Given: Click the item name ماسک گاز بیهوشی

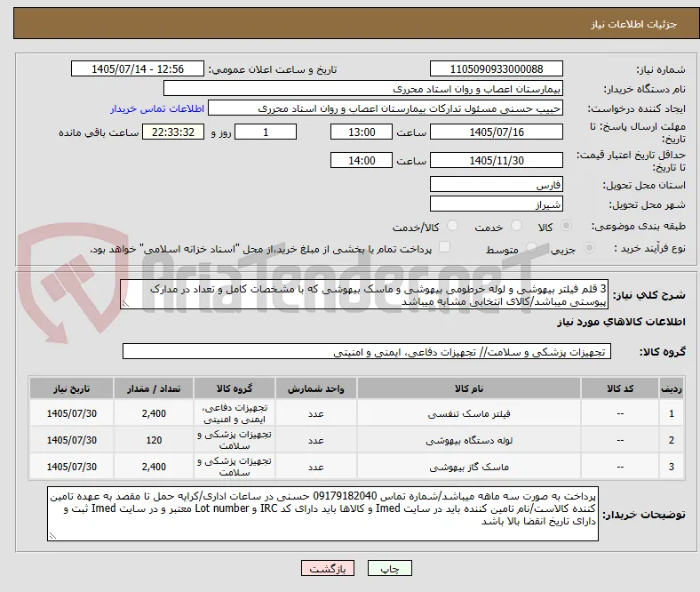Looking at the screenshot, I should coord(469,467).
